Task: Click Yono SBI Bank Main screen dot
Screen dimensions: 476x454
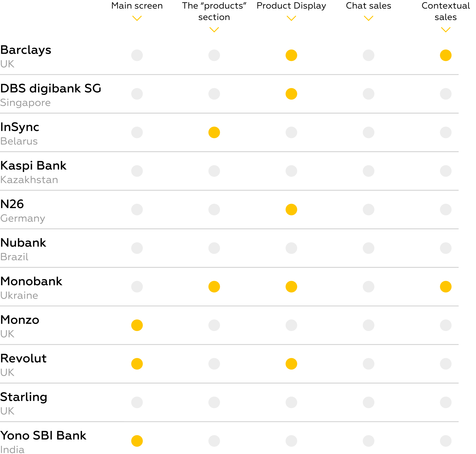Action: (x=137, y=441)
